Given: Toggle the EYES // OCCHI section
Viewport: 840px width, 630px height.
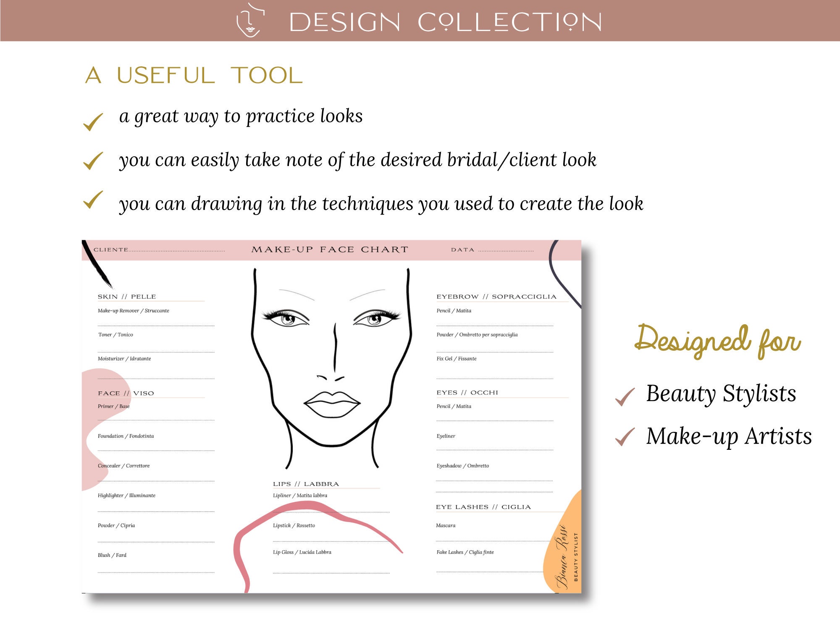Looking at the screenshot, I should click(x=467, y=392).
